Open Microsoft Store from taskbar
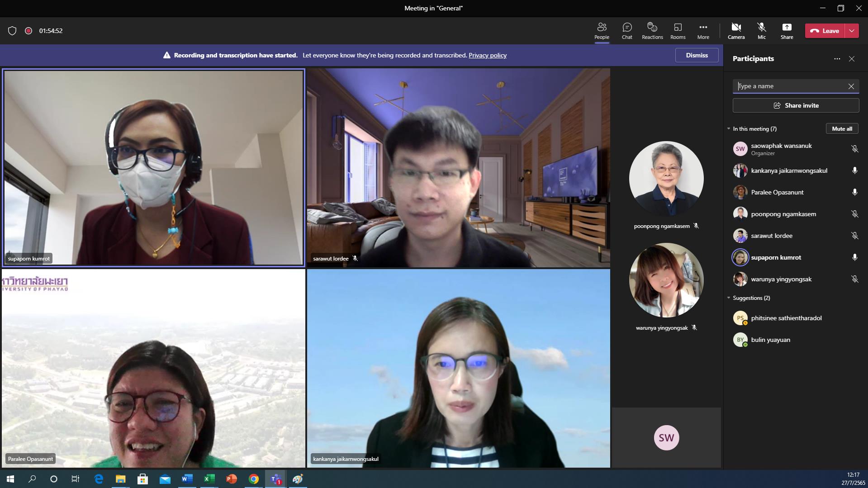This screenshot has width=868, height=488. (x=142, y=479)
